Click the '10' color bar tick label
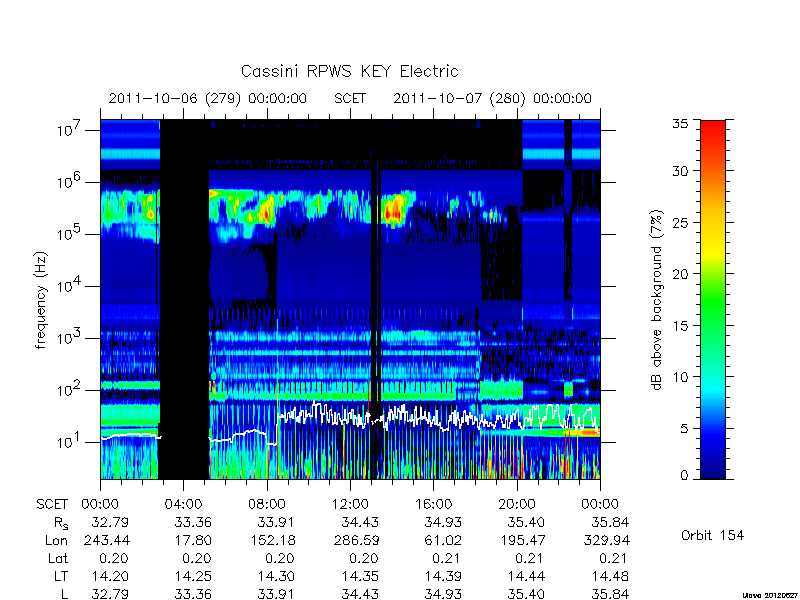Image resolution: width=800 pixels, height=600 pixels. coord(680,377)
